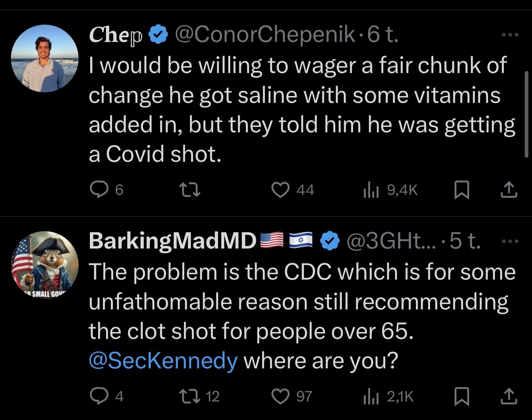Viewport: 532px width, 420px height.
Task: Reply to BarkingMadMD's CDC tweet
Action: pyautogui.click(x=97, y=396)
